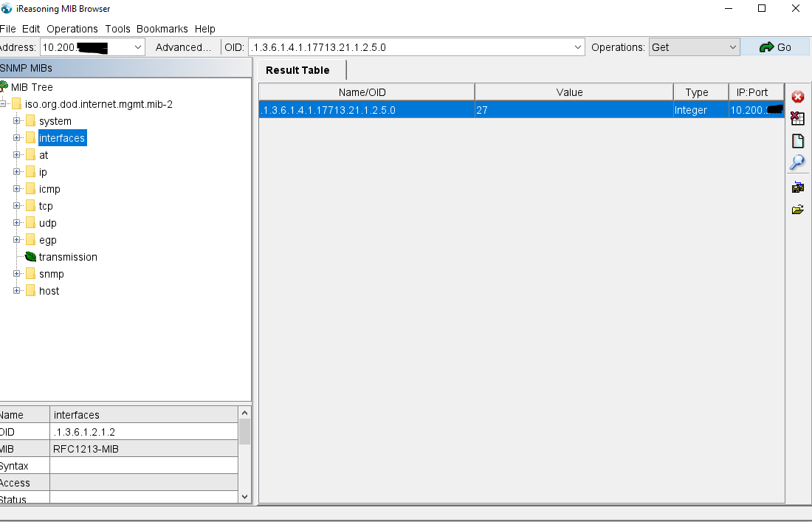This screenshot has height=522, width=812.
Task: Open the File menu
Action: pyautogui.click(x=8, y=29)
